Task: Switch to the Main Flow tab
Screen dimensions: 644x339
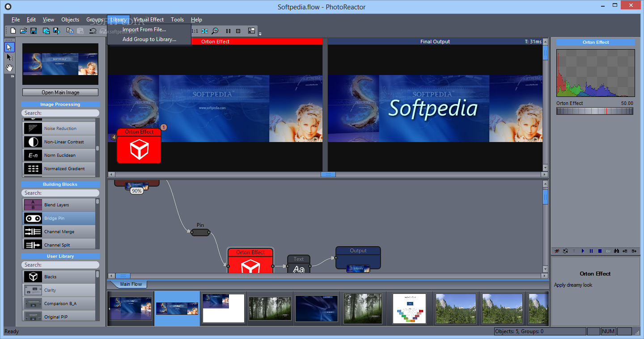Action: (x=131, y=284)
